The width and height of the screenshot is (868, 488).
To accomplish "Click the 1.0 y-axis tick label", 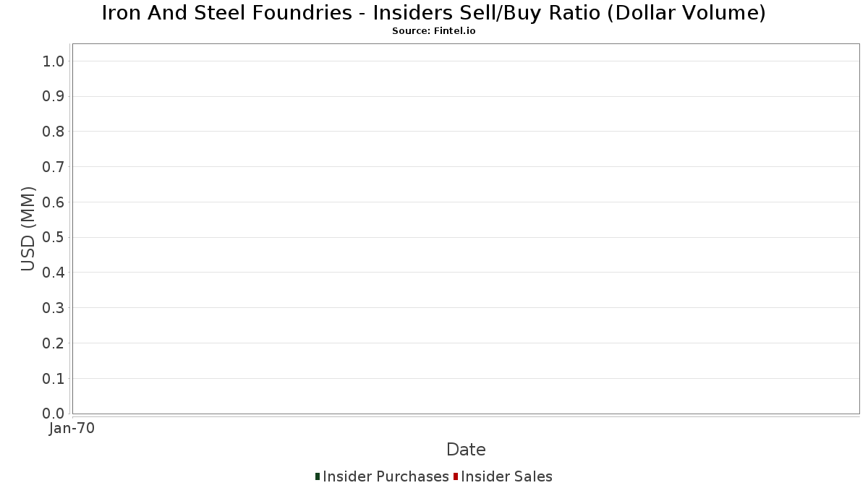I will coord(54,61).
